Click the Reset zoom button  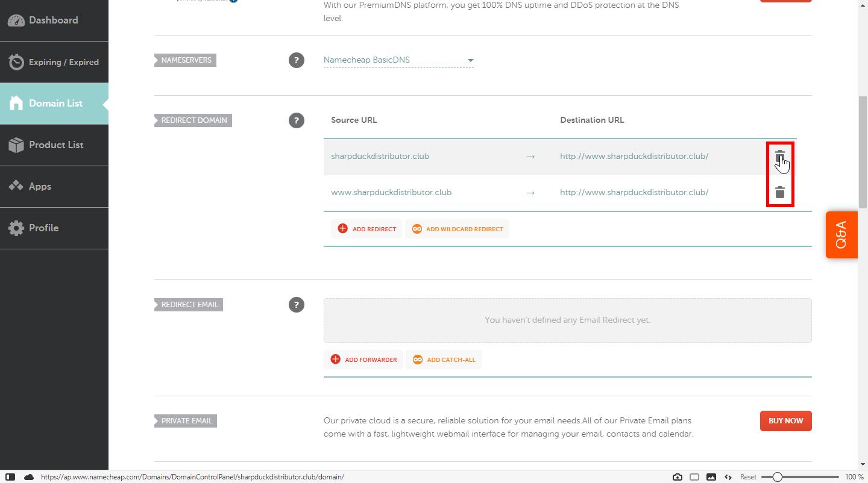pos(748,477)
